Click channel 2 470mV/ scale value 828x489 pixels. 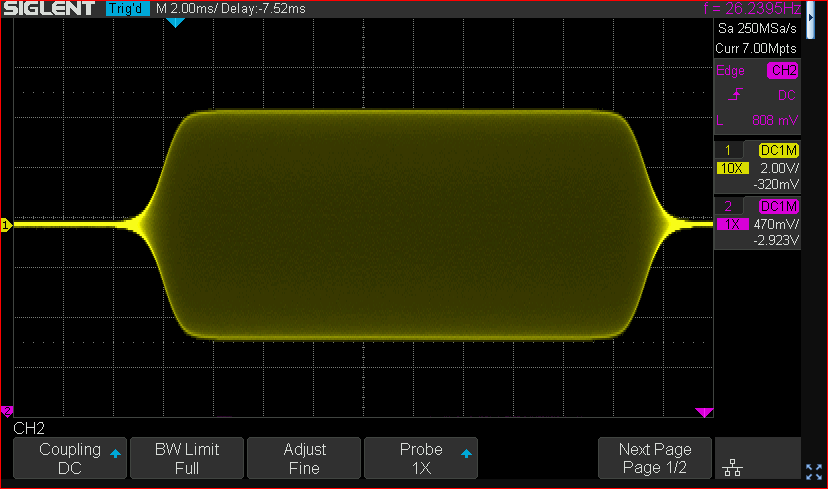click(x=776, y=224)
